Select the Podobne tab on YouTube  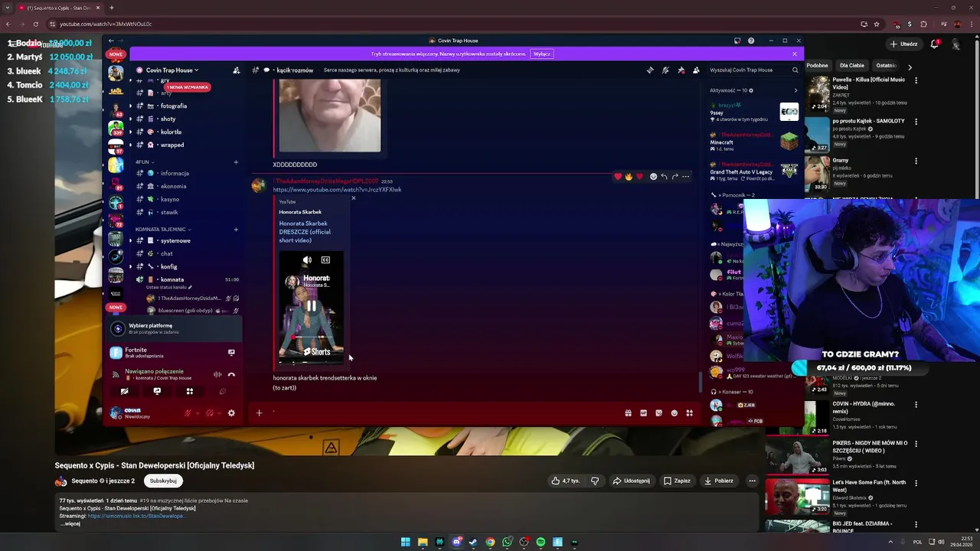coord(817,66)
